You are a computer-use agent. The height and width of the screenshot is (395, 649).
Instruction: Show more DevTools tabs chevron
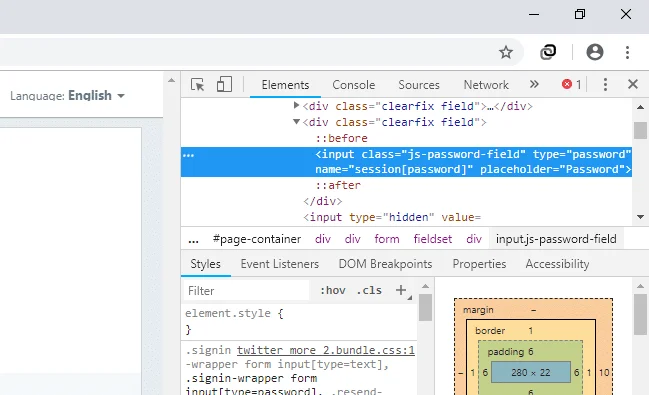tap(534, 84)
